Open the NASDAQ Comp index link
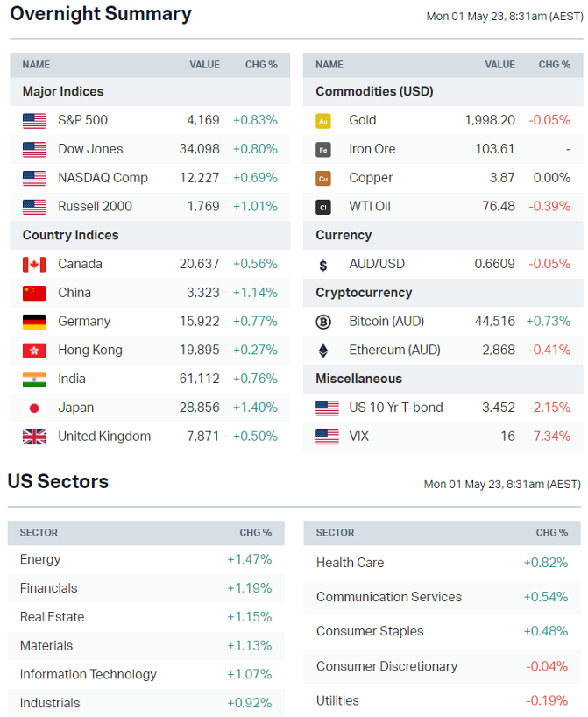 tap(103, 178)
